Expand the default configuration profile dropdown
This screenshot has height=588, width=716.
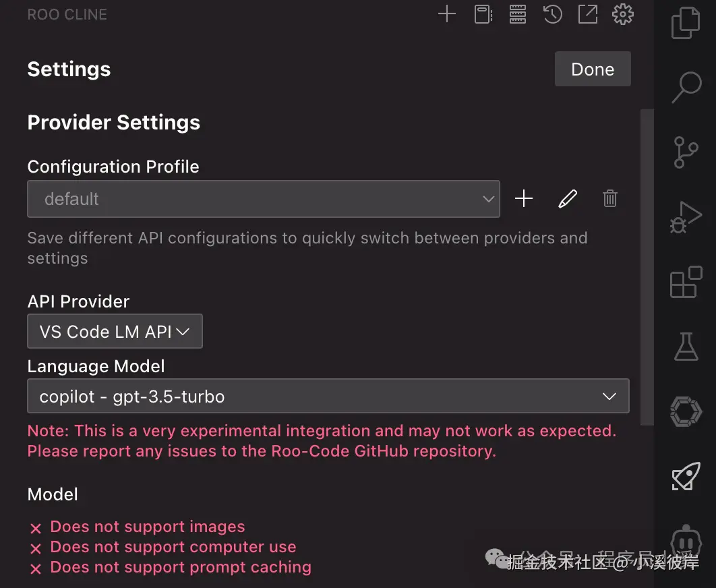tap(264, 199)
